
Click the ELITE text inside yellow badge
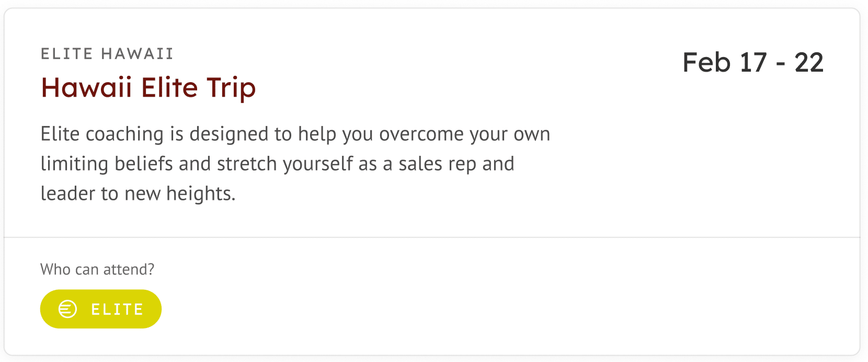(117, 310)
